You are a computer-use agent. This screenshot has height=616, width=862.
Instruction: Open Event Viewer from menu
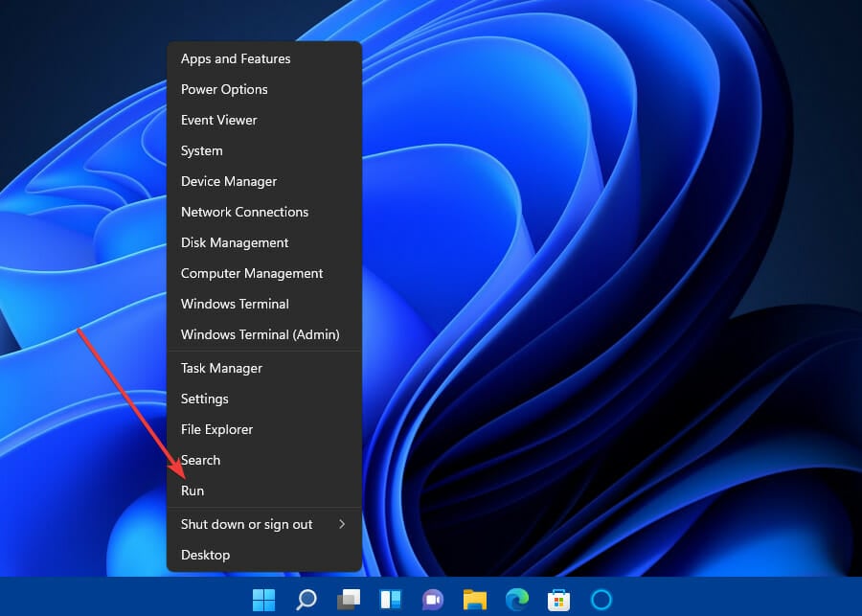[219, 120]
